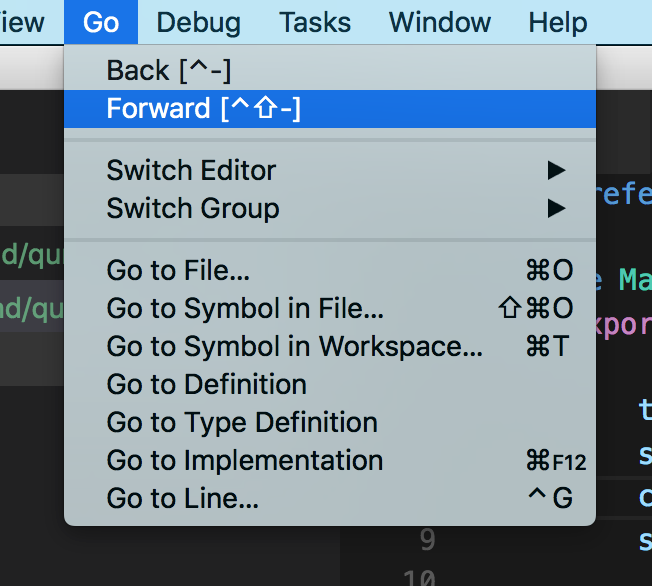Screen dimensions: 652x586
Task: Open the Debug menu in menu bar
Action: [x=198, y=22]
